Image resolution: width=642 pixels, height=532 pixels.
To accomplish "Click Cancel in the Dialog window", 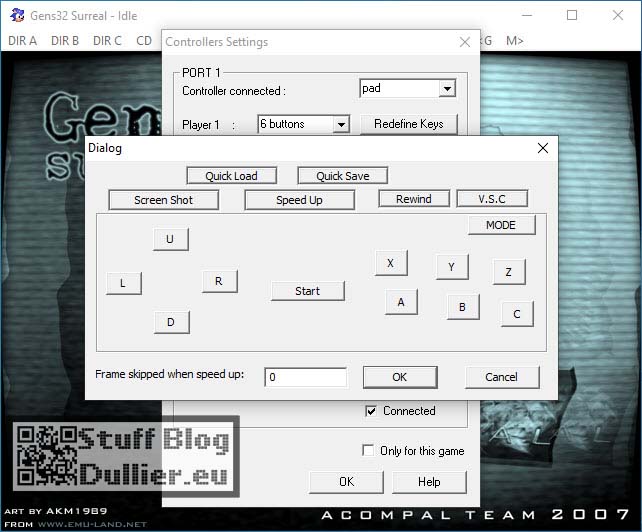I will coord(501,377).
